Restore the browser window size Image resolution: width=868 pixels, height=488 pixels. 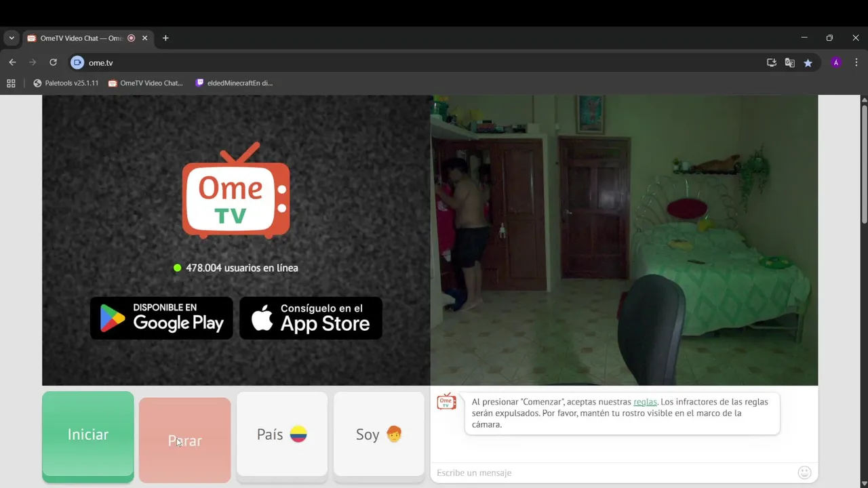tap(829, 38)
